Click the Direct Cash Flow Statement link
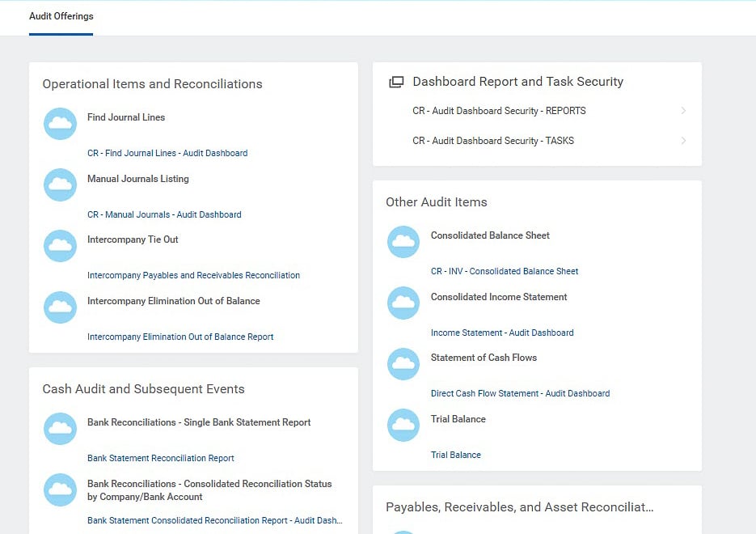This screenshot has height=534, width=756. click(520, 393)
